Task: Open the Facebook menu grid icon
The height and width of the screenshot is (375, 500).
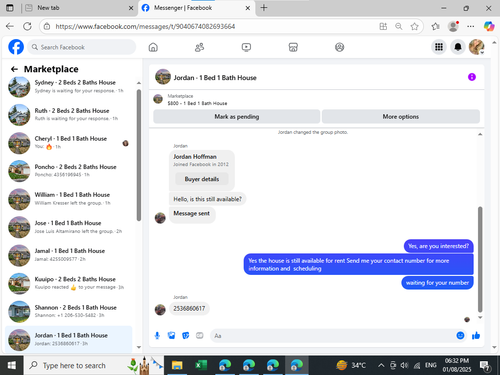Action: click(x=439, y=47)
